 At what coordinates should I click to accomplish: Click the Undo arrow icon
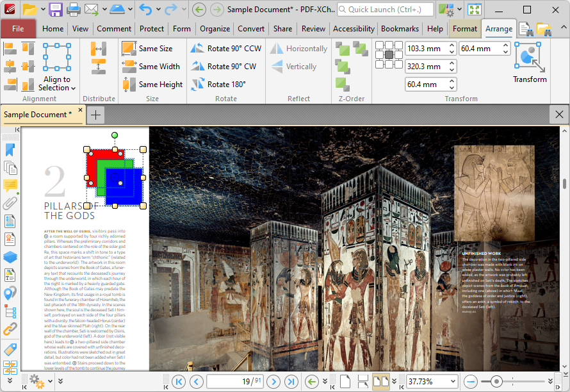146,10
